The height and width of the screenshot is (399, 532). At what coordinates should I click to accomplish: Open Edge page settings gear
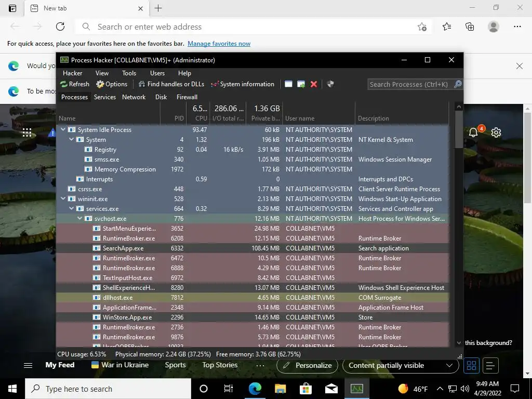(496, 132)
